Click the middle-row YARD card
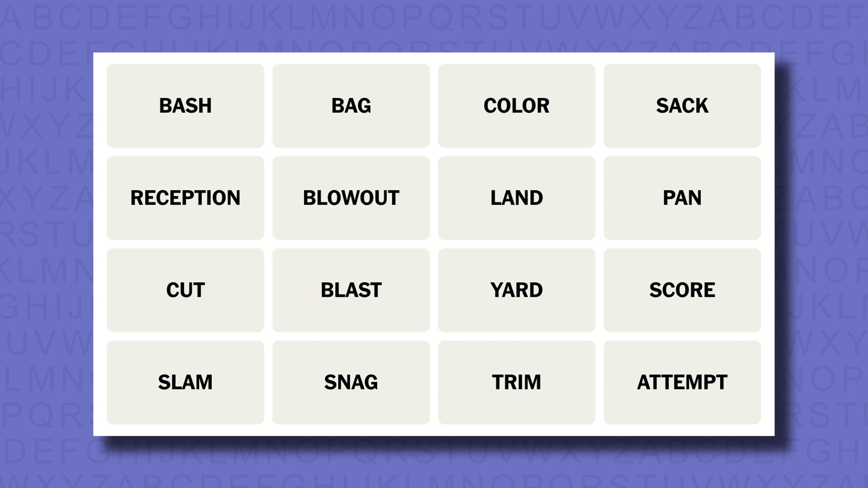This screenshot has height=488, width=868. pyautogui.click(x=516, y=290)
